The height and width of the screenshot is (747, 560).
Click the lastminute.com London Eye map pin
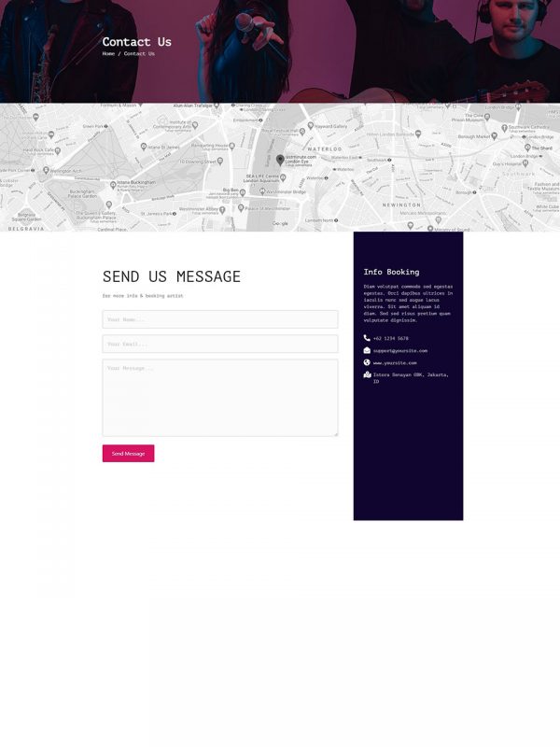280,160
